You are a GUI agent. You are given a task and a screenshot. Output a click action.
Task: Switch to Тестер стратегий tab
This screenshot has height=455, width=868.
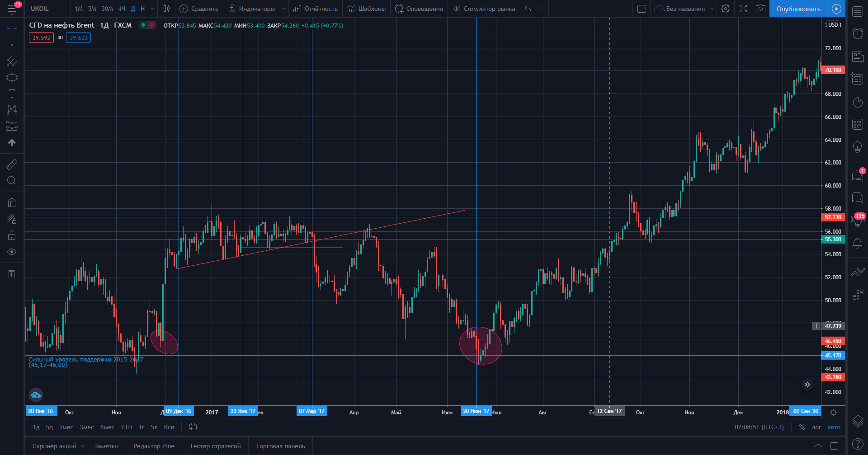pos(215,446)
